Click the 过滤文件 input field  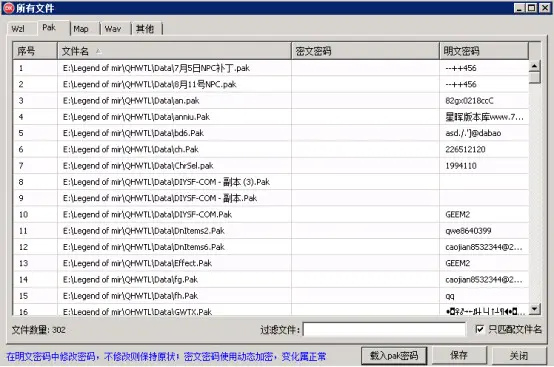click(x=384, y=330)
